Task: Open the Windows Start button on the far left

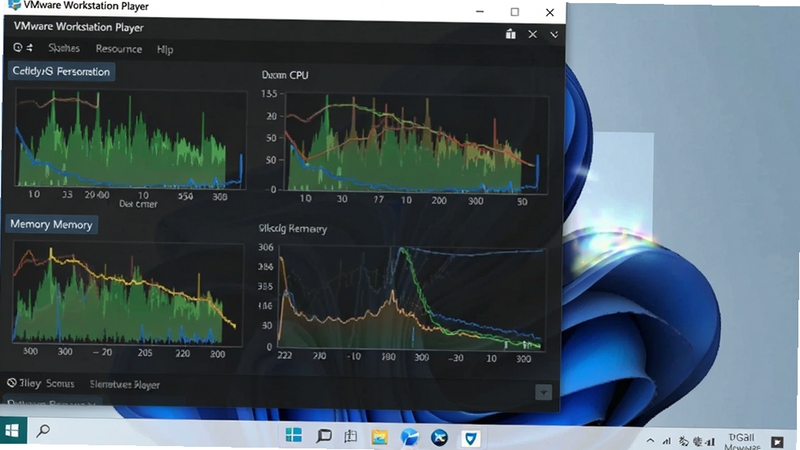Action: click(12, 431)
